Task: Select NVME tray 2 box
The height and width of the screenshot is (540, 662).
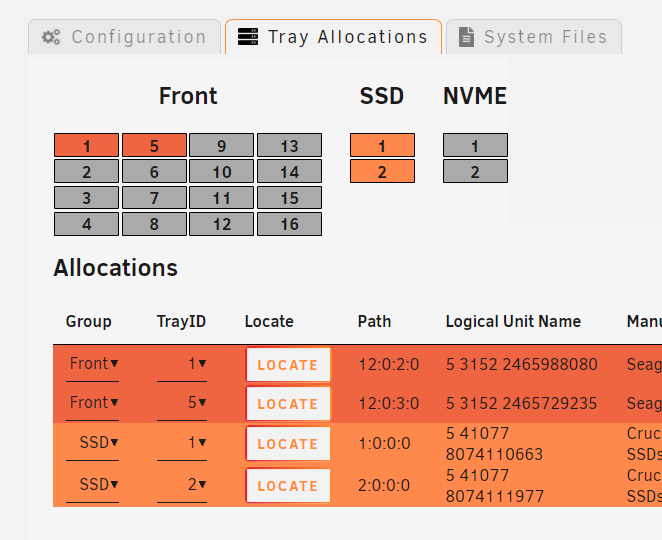Action: point(475,171)
